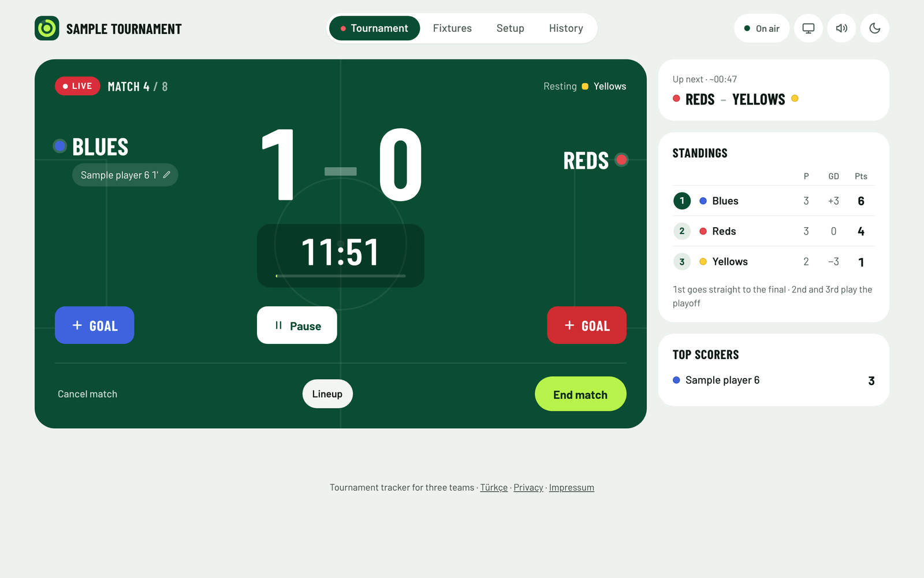Click the Blues team color dot
Image resolution: width=924 pixels, height=578 pixels.
click(x=60, y=146)
